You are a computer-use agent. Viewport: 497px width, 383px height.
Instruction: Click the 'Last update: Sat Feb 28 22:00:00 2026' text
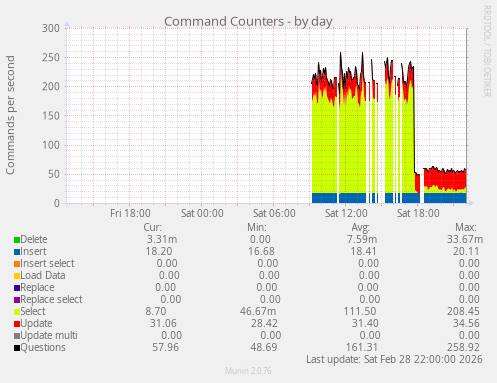[394, 359]
